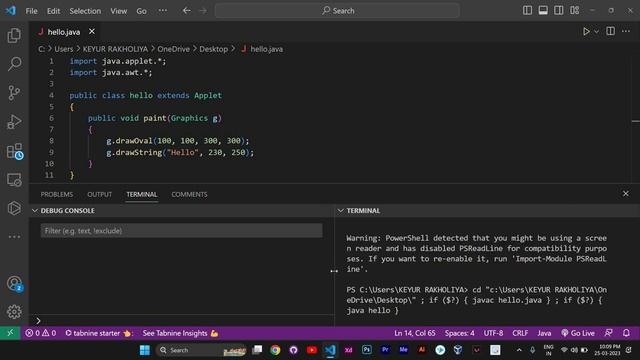The image size is (640, 360).
Task: Click tabnine starter status item
Action: pos(98,333)
